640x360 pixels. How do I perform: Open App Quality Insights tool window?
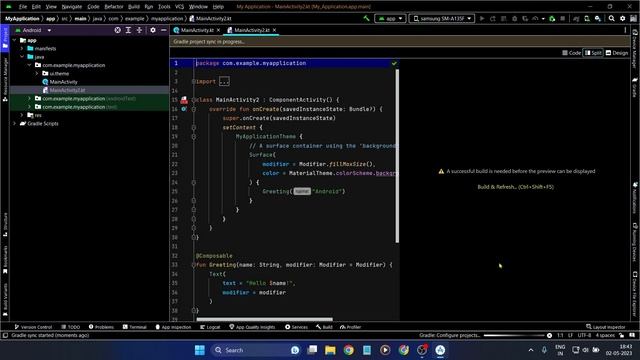(x=252, y=327)
